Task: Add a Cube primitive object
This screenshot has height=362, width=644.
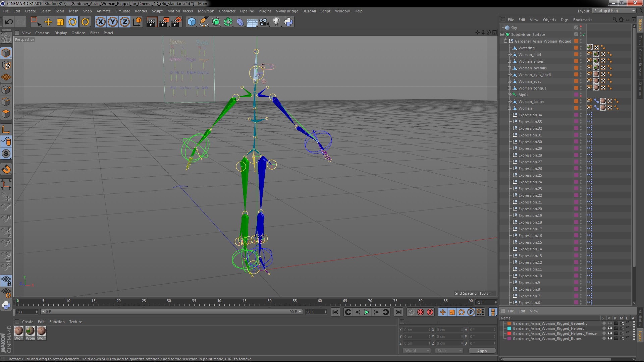Action: [192, 22]
